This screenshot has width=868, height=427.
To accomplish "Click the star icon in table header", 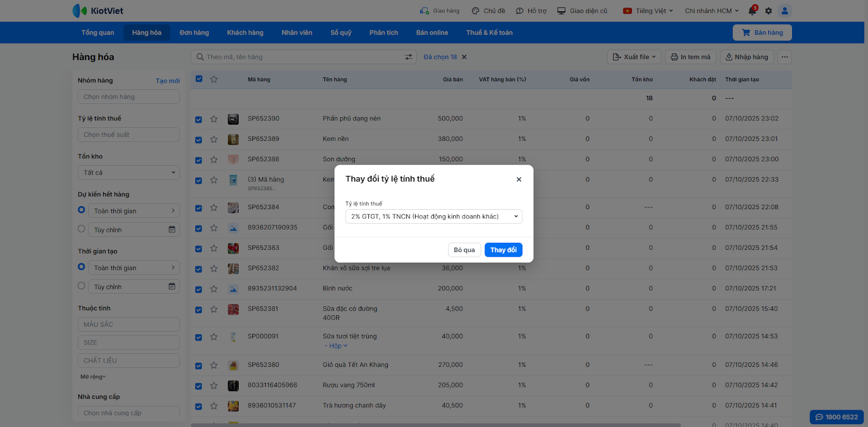I will 214,79.
